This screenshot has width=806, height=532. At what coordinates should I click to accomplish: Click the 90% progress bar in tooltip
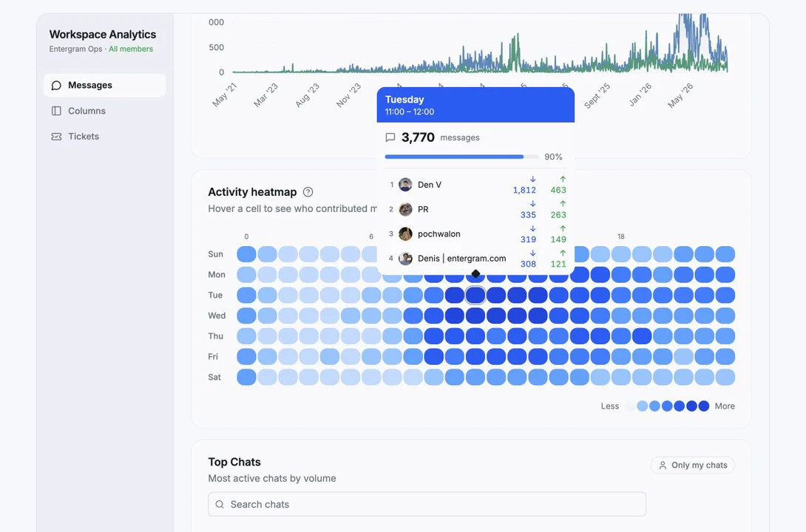[461, 157]
